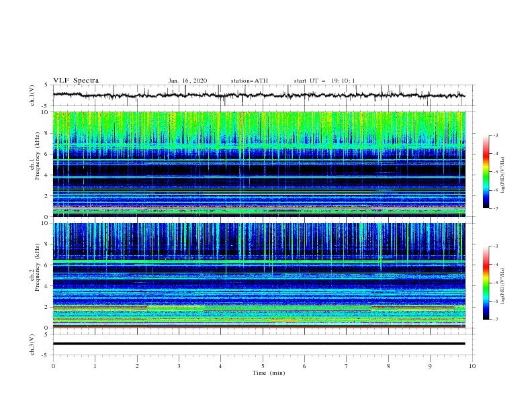Click time axis tick label "8"

pos(388,366)
